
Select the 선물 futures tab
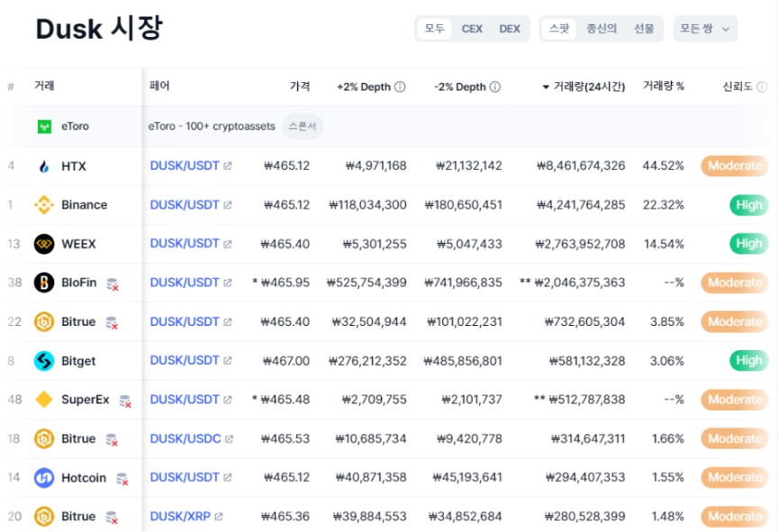point(644,29)
